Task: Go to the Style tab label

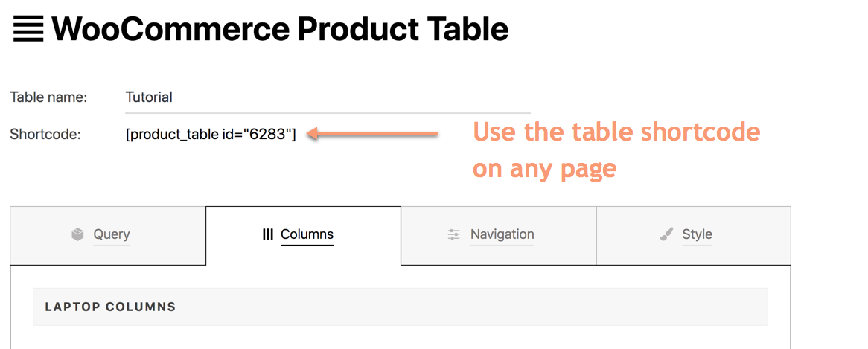Action: (697, 234)
